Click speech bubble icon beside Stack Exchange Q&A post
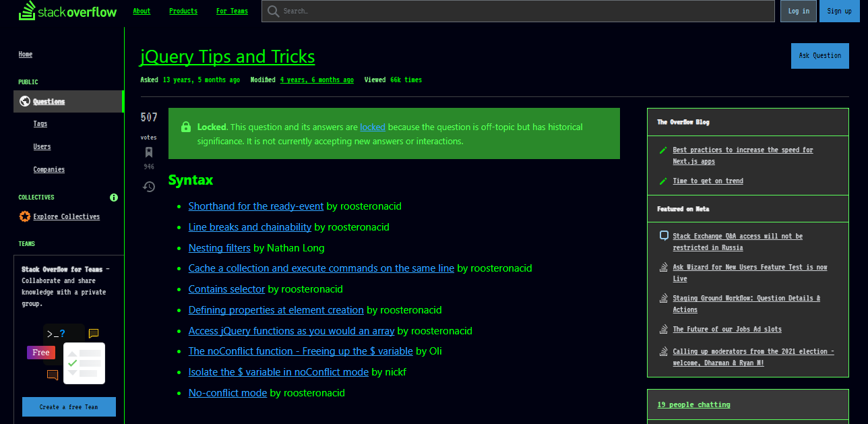This screenshot has width=868, height=424. pyautogui.click(x=664, y=236)
